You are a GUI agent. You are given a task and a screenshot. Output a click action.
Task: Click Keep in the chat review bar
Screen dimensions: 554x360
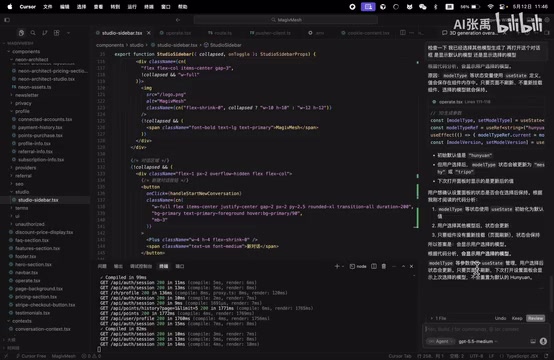tap(517, 318)
